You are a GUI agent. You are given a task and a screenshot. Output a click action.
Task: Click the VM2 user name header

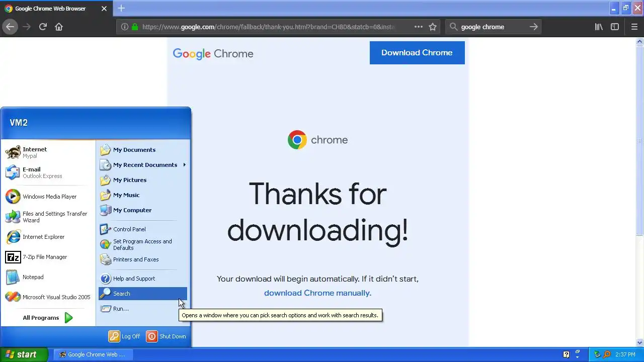coord(19,123)
